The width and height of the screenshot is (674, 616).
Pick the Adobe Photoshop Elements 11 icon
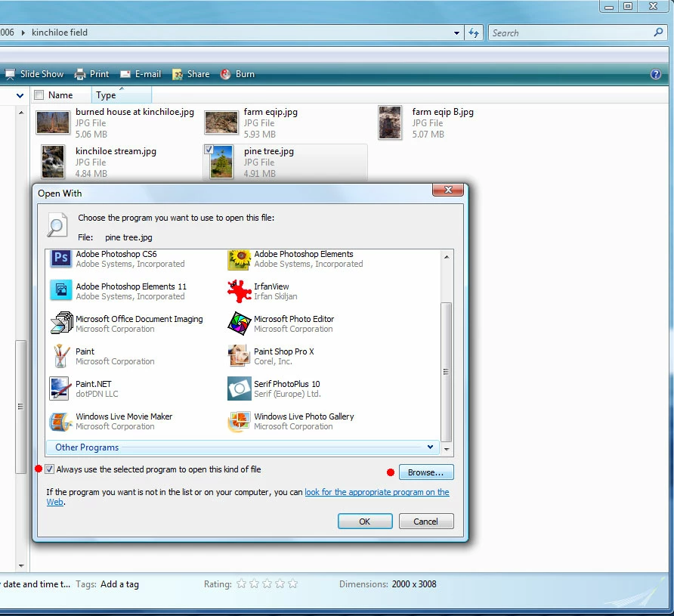coord(60,290)
